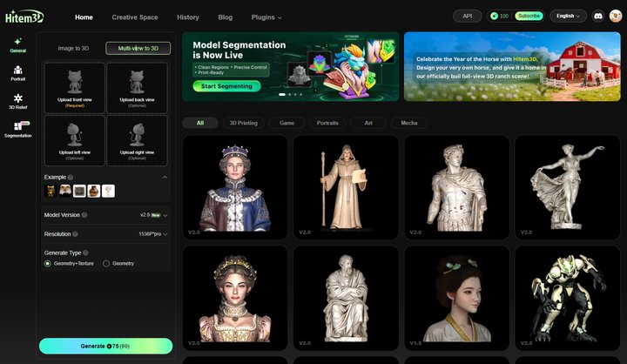Select first banner carousel dot
Screen dimensions: 627x364
click(282, 94)
